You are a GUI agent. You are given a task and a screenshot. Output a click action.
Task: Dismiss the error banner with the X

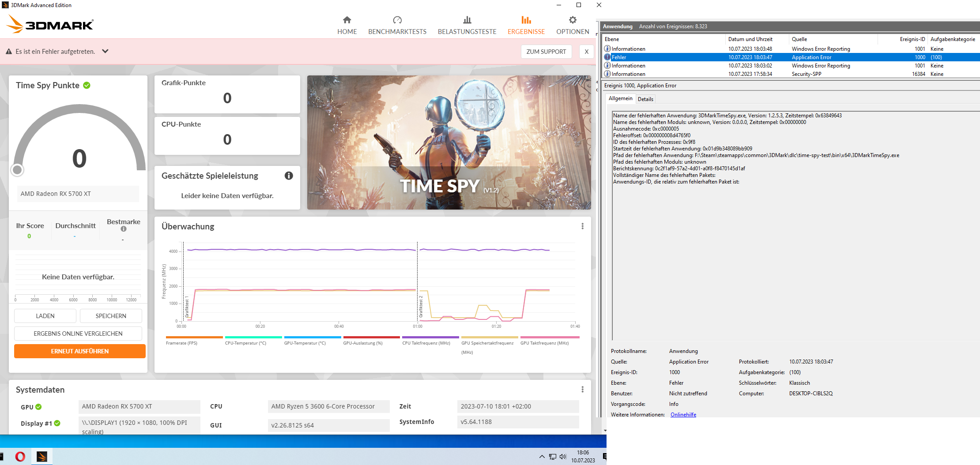tap(586, 52)
